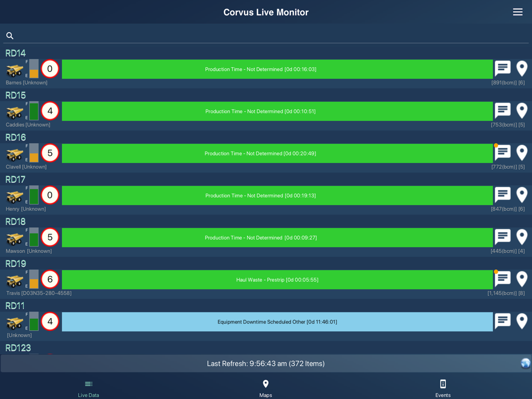This screenshot has width=532, height=399.
Task: Select the RD17 heading label
Action: click(15, 179)
